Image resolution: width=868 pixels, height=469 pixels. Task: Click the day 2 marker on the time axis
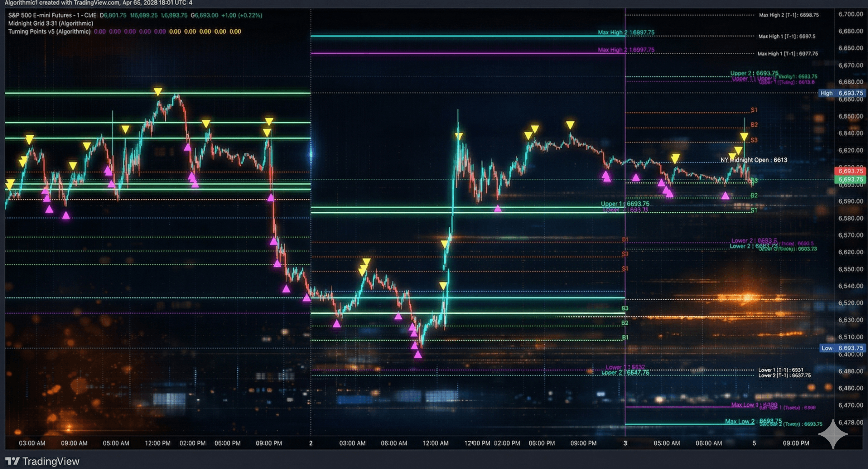pos(311,443)
